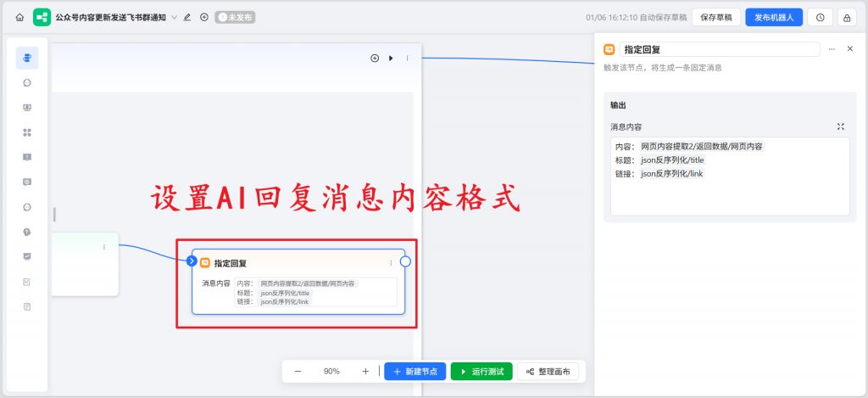
Task: Click the panel's json反序列化/link variable
Action: [x=672, y=173]
